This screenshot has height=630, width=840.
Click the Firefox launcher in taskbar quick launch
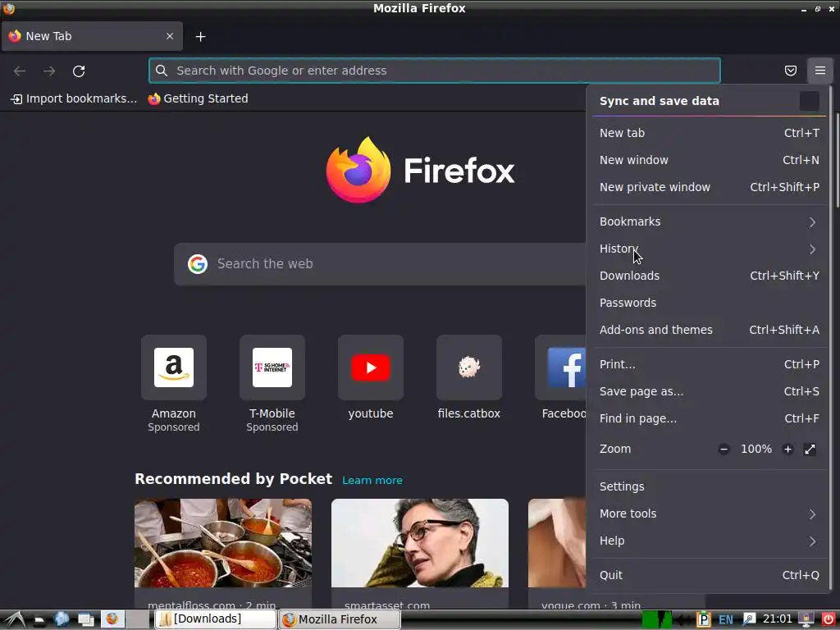tap(112, 619)
